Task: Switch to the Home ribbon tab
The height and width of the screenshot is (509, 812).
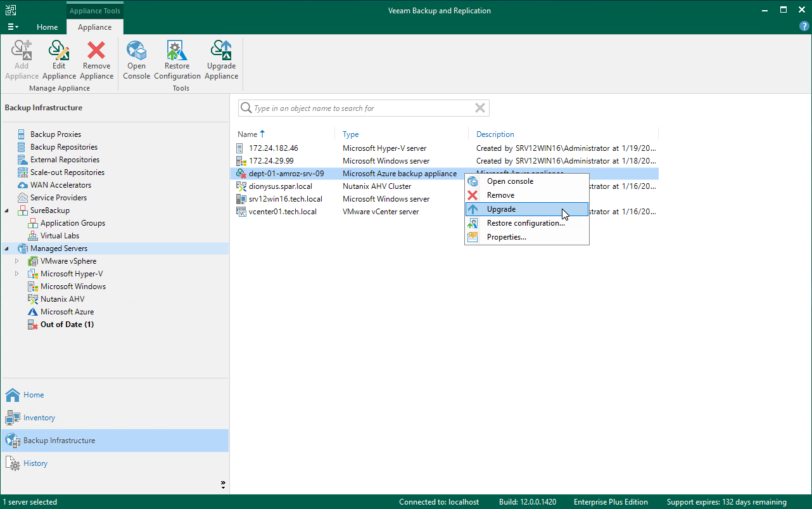Action: point(48,27)
